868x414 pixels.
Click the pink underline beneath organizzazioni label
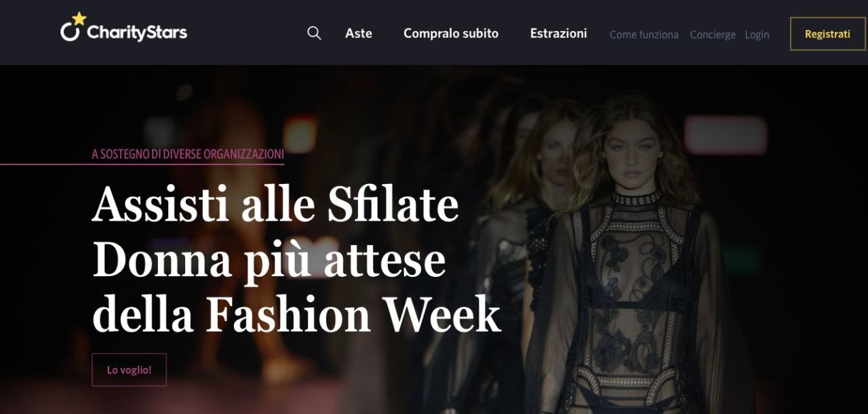[x=142, y=164]
